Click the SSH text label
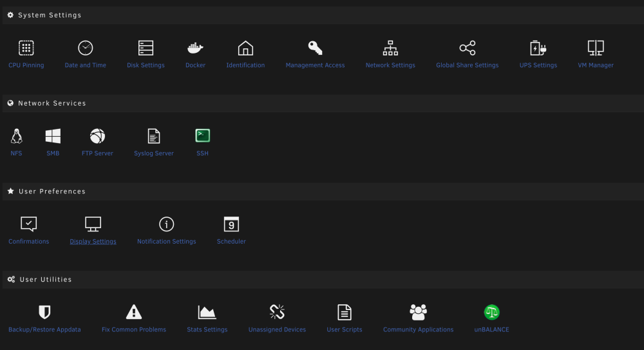 [x=202, y=153]
